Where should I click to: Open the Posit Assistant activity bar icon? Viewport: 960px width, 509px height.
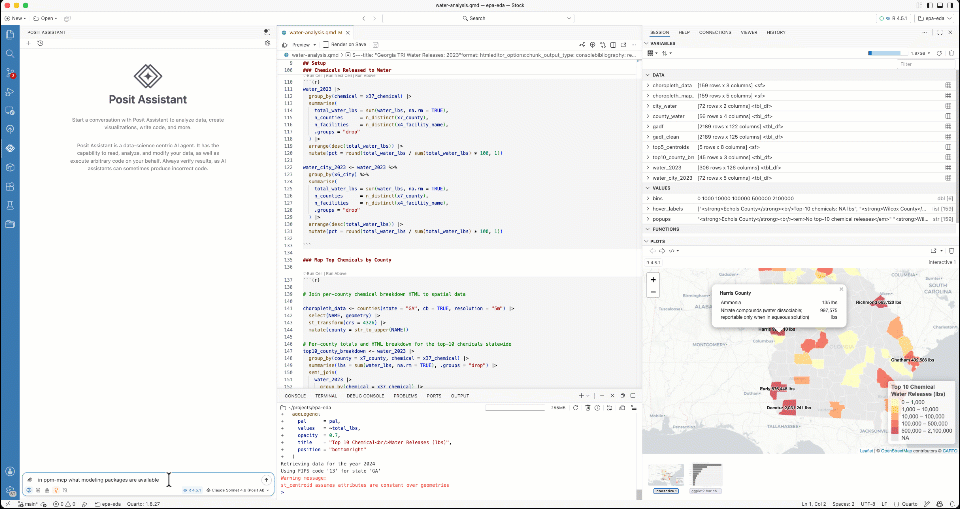pyautogui.click(x=9, y=148)
